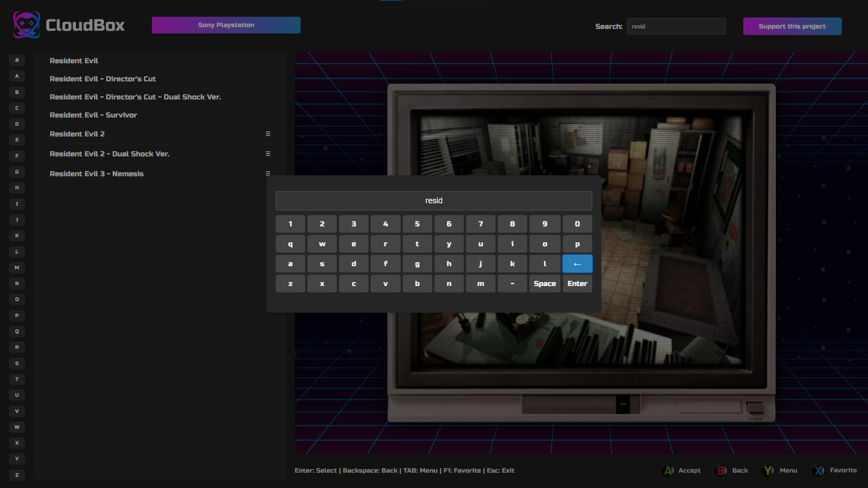Tap the m key on virtual keyboard
Screen dimensions: 868x488
481,284
